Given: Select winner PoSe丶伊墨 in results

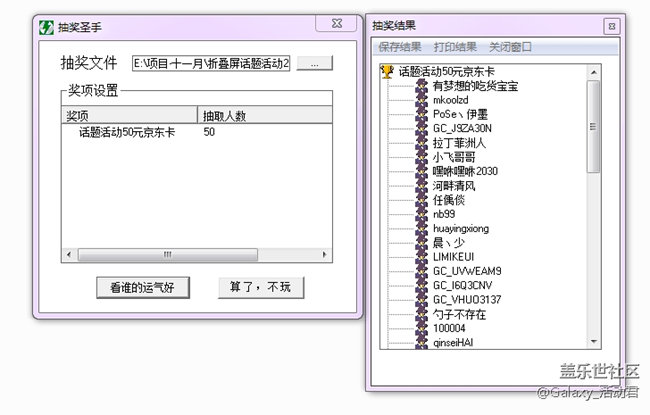Looking at the screenshot, I should [x=460, y=114].
